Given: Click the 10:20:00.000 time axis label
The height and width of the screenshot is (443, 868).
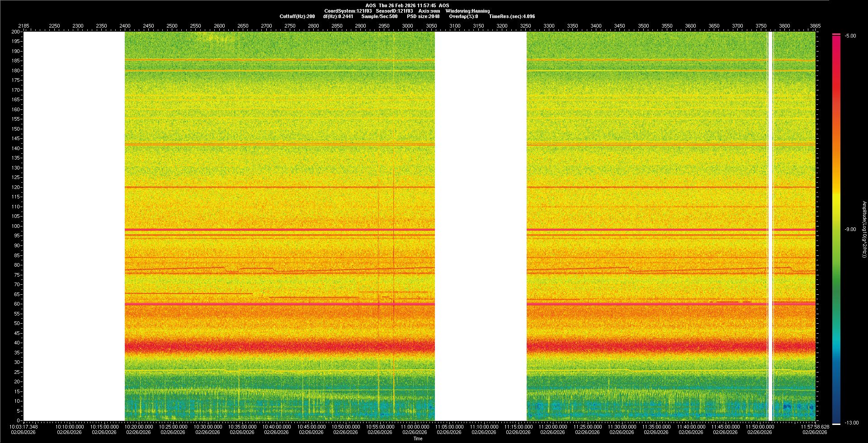Looking at the screenshot, I should 138,427.
